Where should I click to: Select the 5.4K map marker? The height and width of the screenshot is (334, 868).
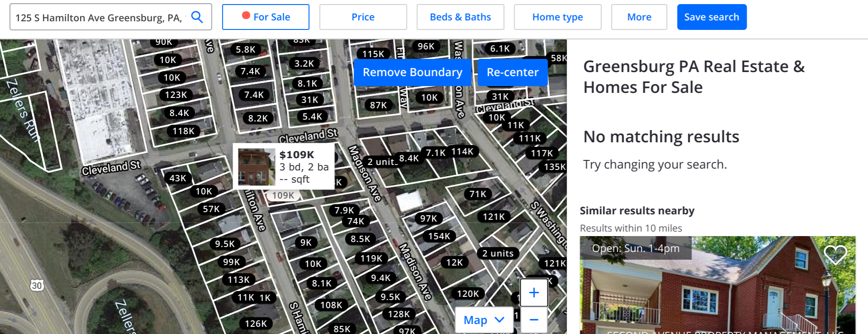coord(312,116)
